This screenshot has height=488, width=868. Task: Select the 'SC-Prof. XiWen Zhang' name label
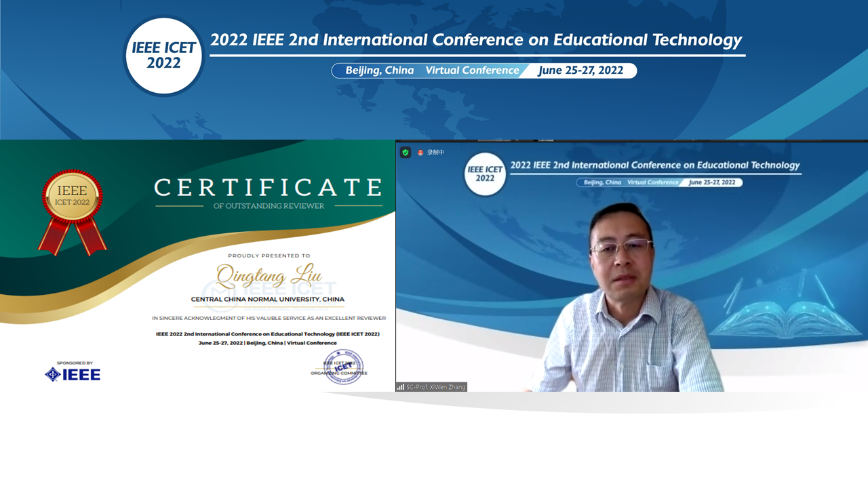(436, 387)
